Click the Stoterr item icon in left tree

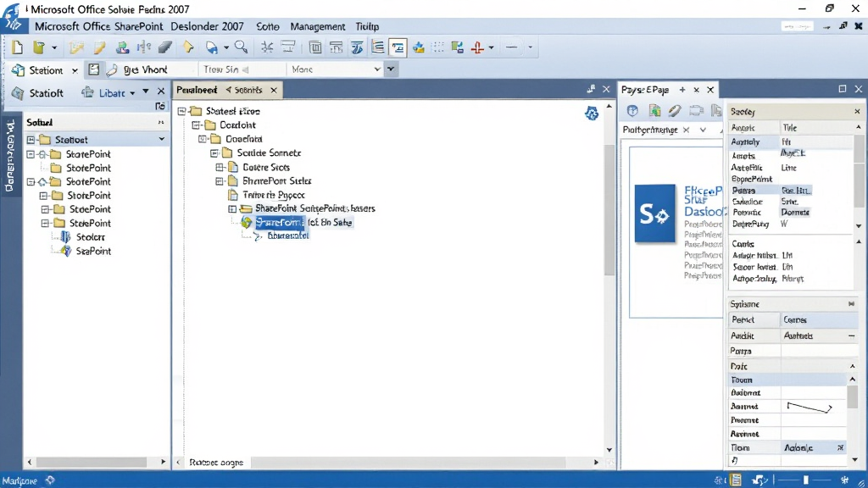tap(65, 237)
